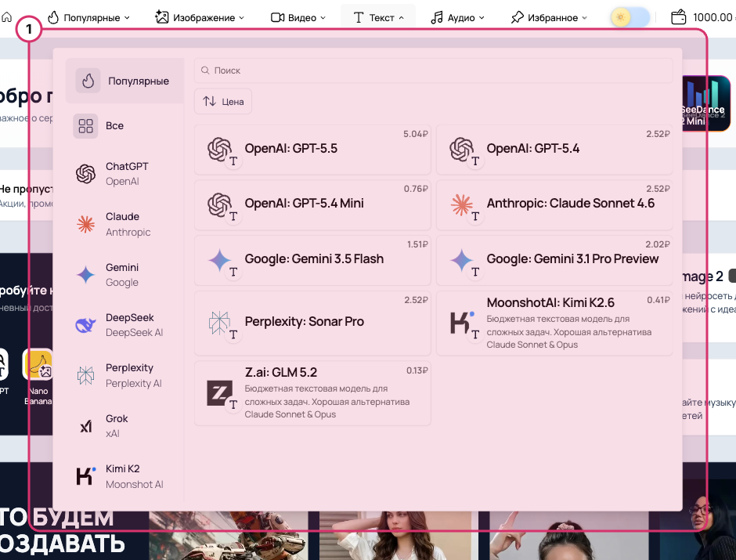This screenshot has height=560, width=736.
Task: Click the 0.41₽ price on Kimi K2.6
Action: click(x=658, y=300)
